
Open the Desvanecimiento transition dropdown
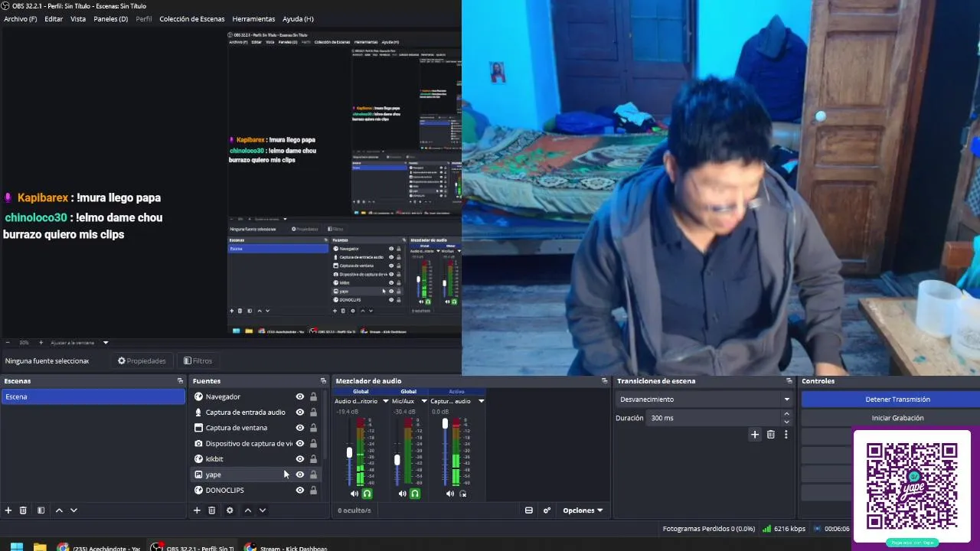click(x=704, y=399)
